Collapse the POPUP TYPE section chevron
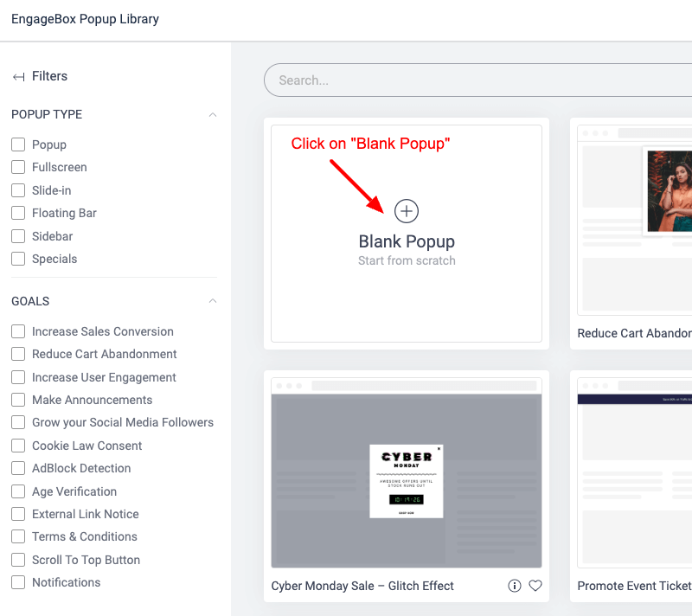This screenshot has width=692, height=616. click(213, 115)
